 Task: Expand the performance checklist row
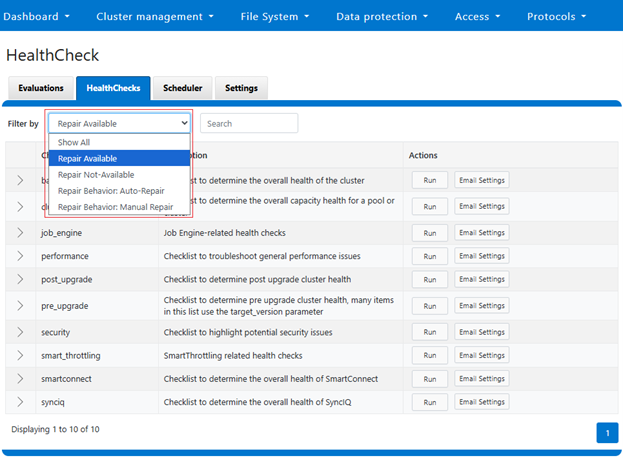coord(20,256)
